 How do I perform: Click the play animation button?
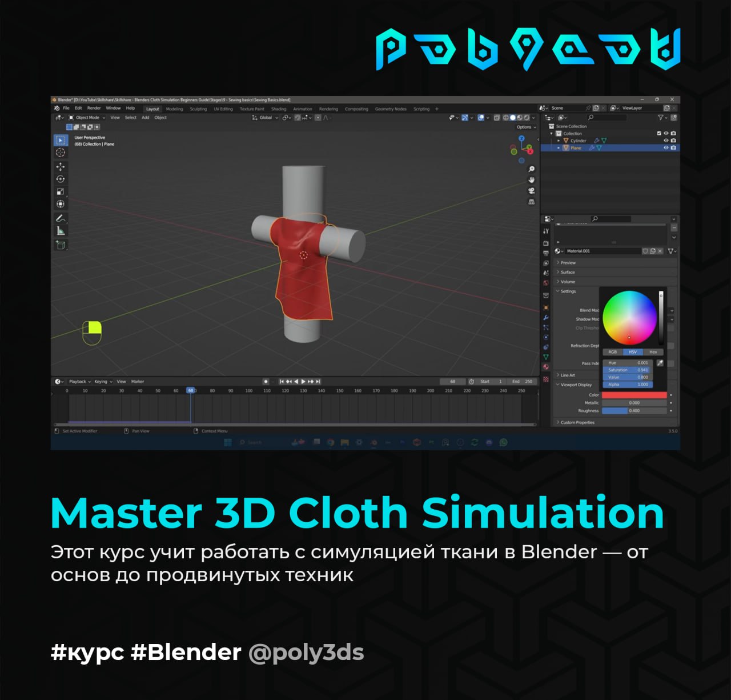pyautogui.click(x=303, y=382)
